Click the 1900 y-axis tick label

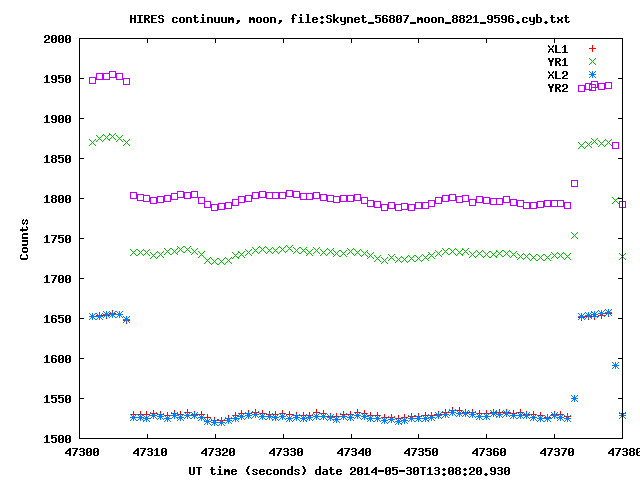click(57, 119)
